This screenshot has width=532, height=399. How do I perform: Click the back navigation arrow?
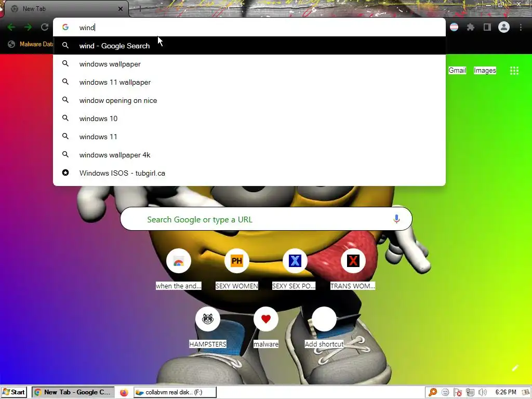tap(11, 27)
